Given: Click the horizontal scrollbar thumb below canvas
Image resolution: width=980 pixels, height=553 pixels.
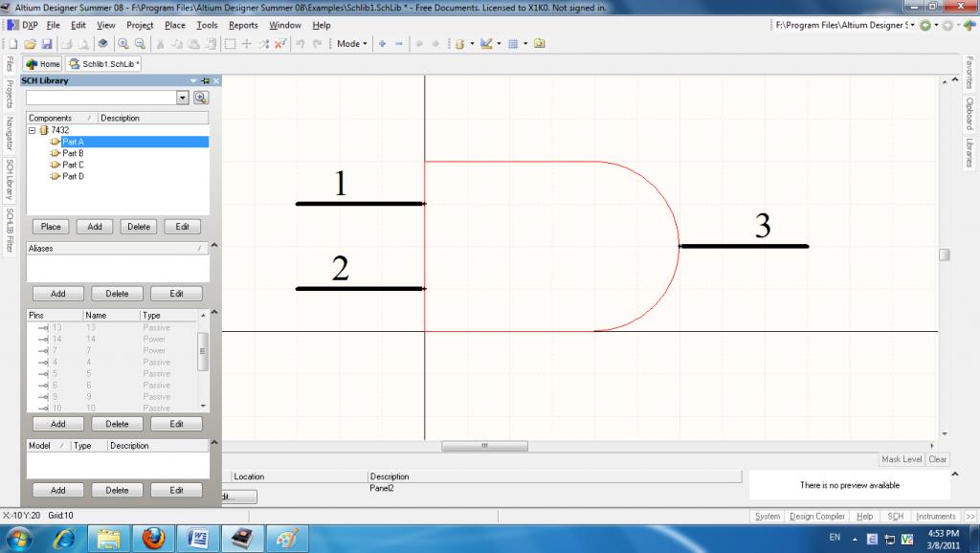Looking at the screenshot, I should point(484,446).
